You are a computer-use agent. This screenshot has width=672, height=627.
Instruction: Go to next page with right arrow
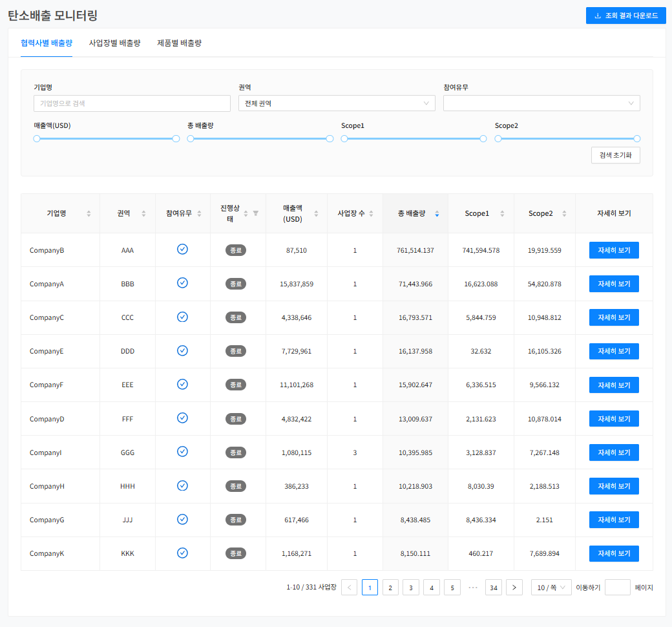coord(514,588)
